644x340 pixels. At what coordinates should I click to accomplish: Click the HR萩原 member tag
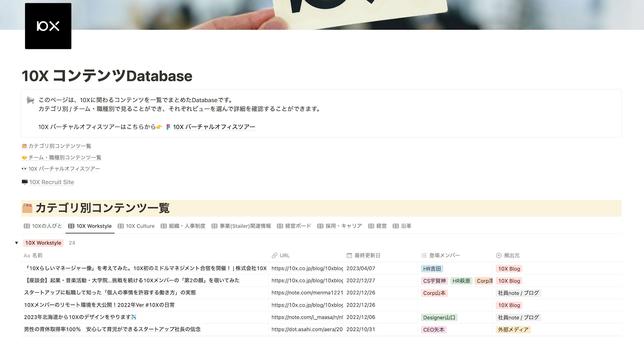pyautogui.click(x=461, y=281)
